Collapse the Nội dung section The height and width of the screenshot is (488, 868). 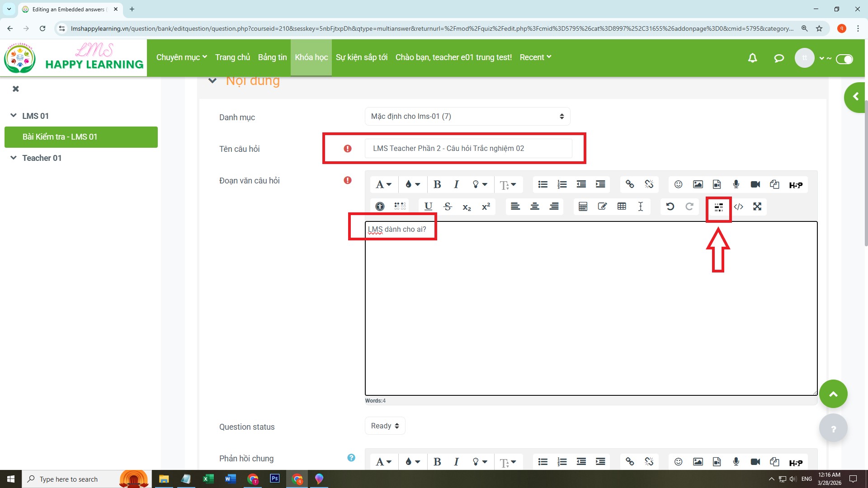(212, 81)
